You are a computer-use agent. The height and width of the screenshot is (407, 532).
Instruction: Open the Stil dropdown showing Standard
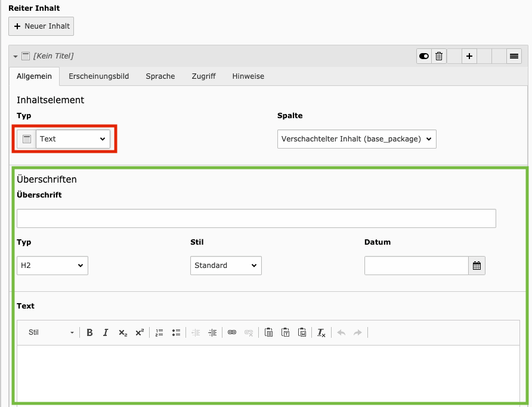point(225,266)
